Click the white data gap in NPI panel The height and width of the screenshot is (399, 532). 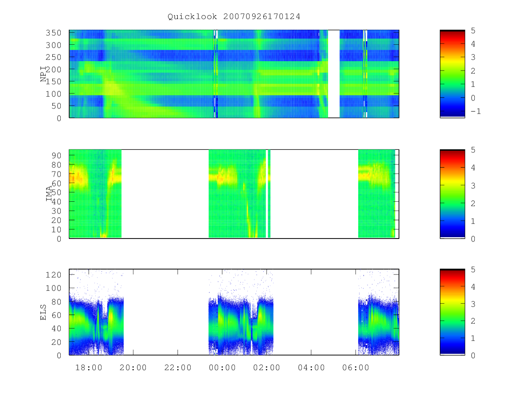(x=334, y=74)
